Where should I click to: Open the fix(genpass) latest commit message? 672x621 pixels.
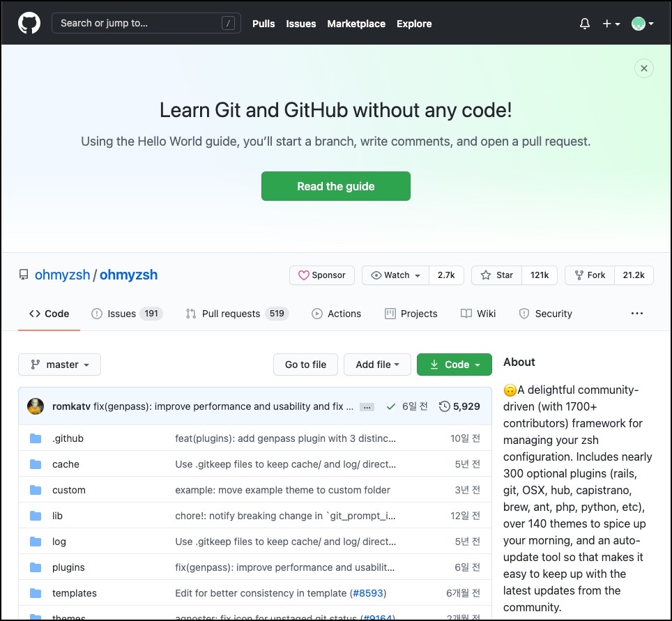pos(223,406)
